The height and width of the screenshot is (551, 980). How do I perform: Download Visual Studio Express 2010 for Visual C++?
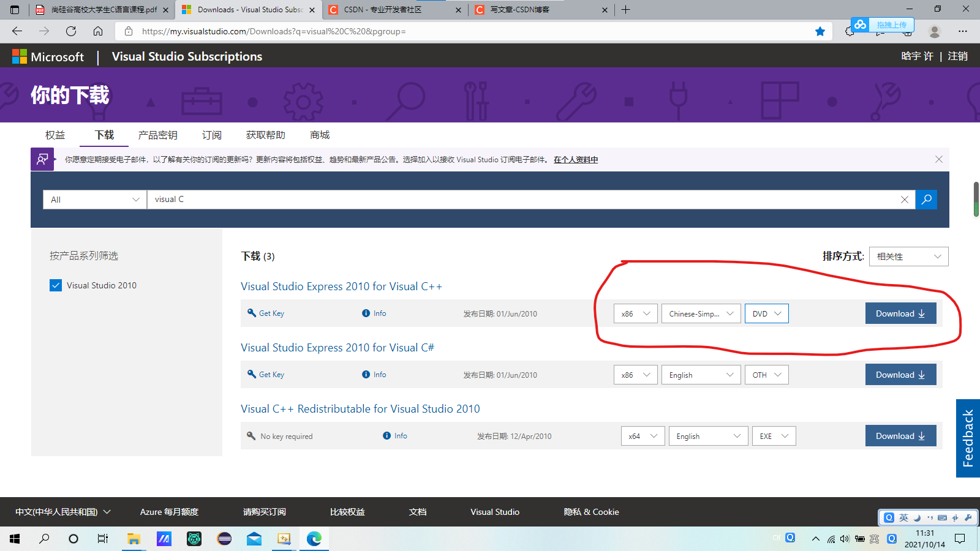900,313
